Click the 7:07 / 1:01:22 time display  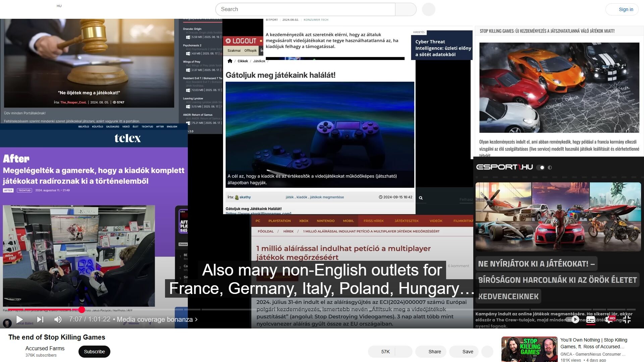tap(90, 319)
